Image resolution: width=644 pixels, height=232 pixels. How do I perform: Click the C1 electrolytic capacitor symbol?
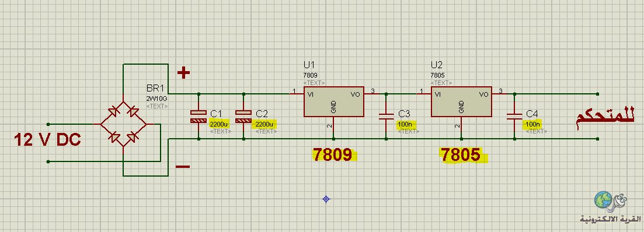click(199, 117)
